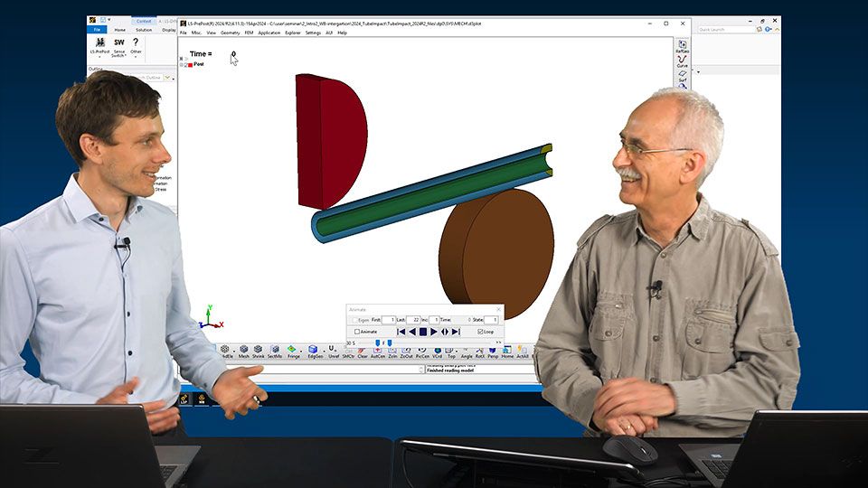Click the Curve tool in right toolbar
Screen dimensions: 868x488
click(682, 61)
